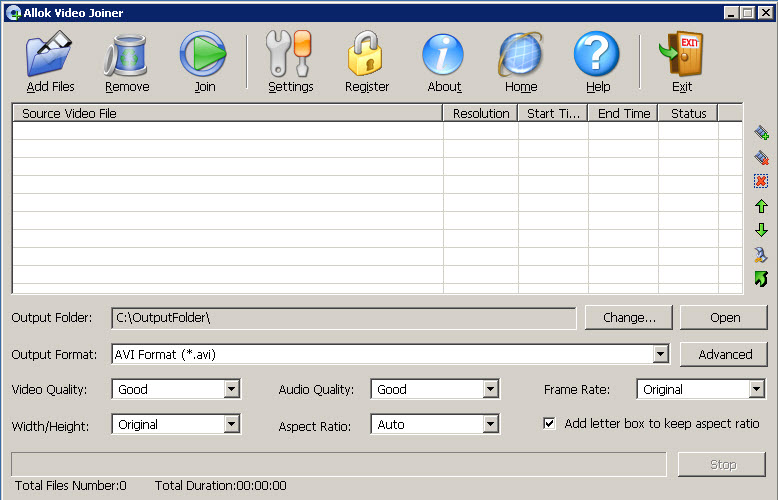Toggle Add letter box to keep aspect ratio

click(x=549, y=423)
